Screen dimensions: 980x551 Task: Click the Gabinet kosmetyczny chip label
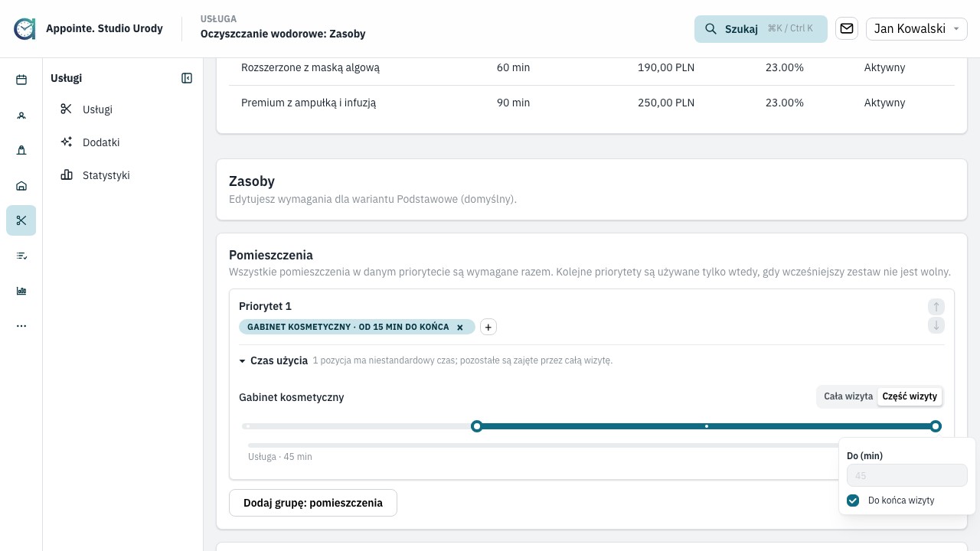348,328
